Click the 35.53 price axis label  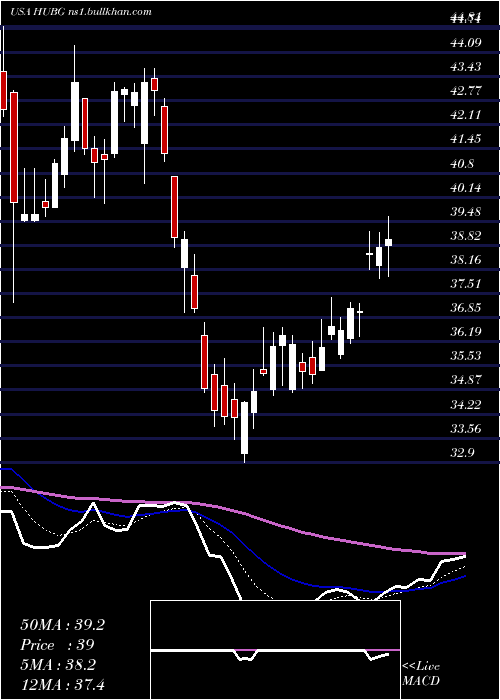tap(466, 356)
